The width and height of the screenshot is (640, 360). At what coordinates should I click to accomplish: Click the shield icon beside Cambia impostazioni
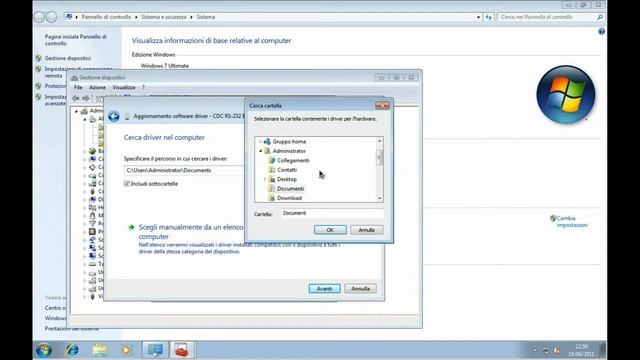click(x=553, y=218)
